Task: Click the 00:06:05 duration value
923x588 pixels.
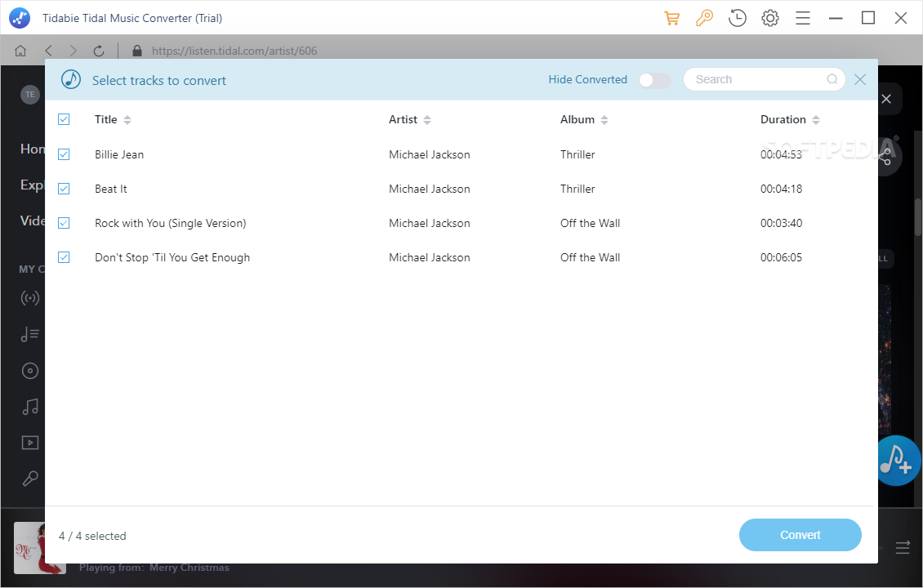Action: click(x=781, y=257)
